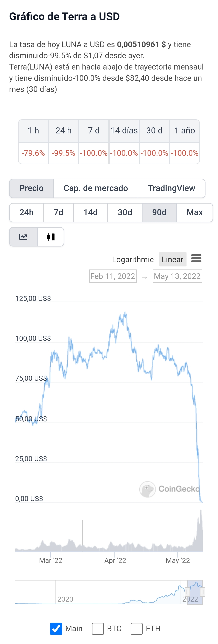The height and width of the screenshot is (644, 218).
Task: Uncheck the Main series checkbox
Action: (x=56, y=628)
